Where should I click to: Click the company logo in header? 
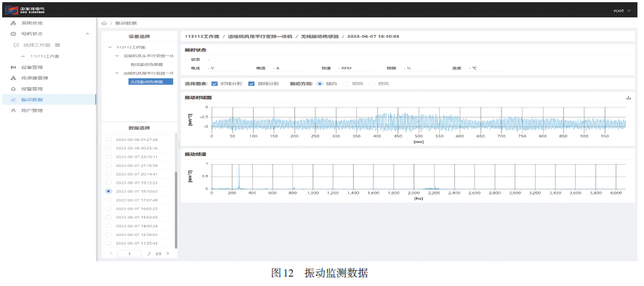(24, 10)
